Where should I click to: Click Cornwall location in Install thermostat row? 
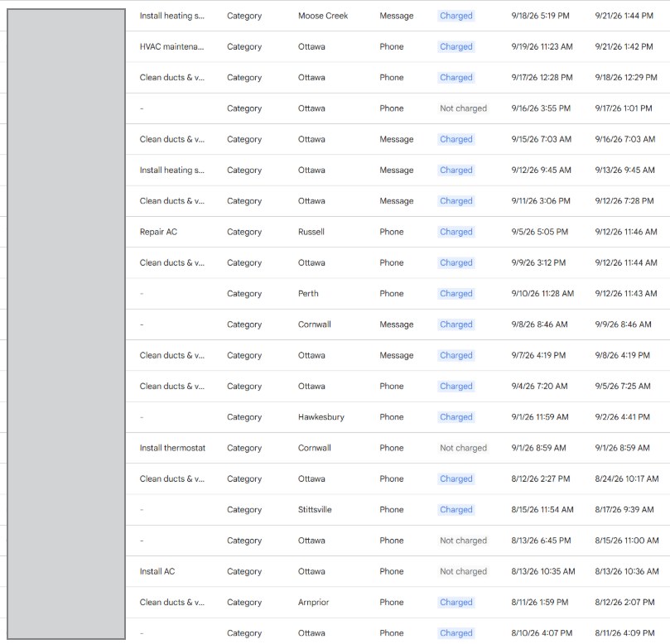[314, 448]
